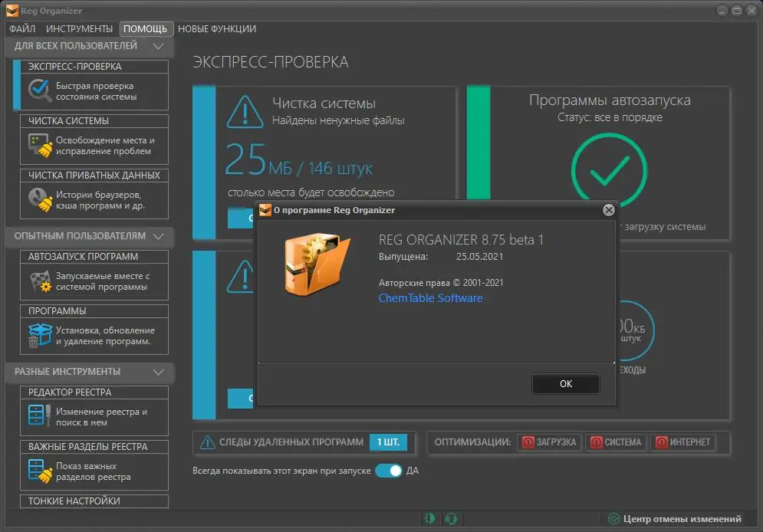Viewport: 763px width, 532px height.
Task: Collapse the РАЗНЫЕ ИНСТРУМЕНТЫ section
Action: pos(159,373)
